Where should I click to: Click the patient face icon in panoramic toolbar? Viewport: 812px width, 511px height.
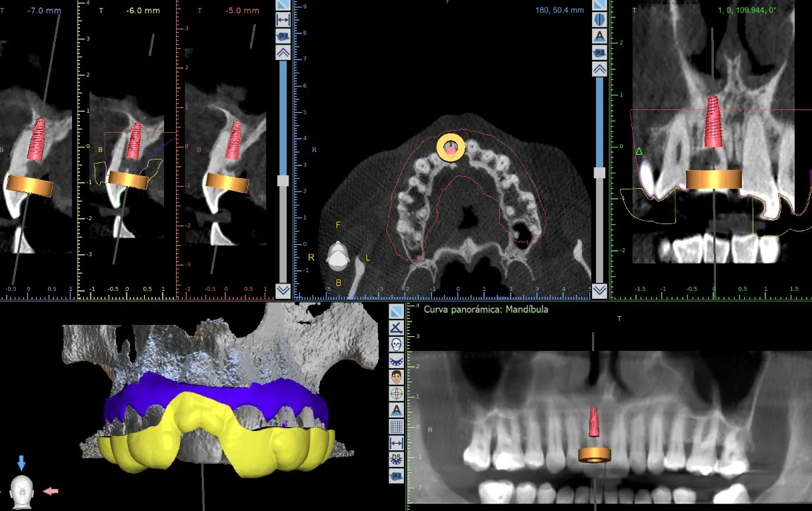[x=396, y=377]
